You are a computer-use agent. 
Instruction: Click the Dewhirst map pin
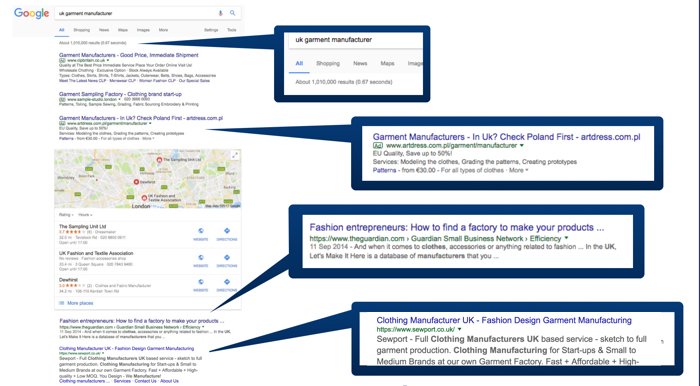tap(137, 182)
